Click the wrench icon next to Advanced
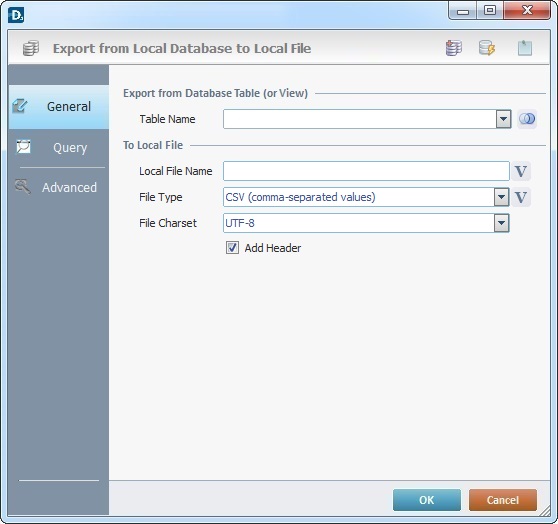 coord(23,187)
